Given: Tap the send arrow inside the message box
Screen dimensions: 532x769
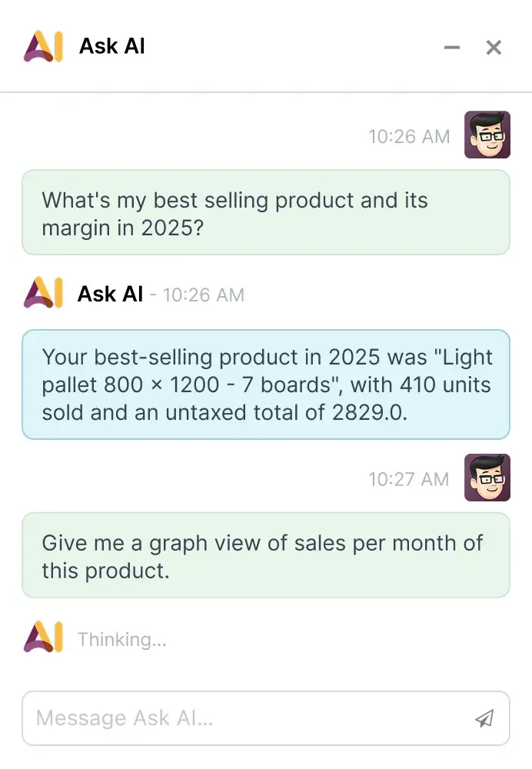Looking at the screenshot, I should 484,717.
